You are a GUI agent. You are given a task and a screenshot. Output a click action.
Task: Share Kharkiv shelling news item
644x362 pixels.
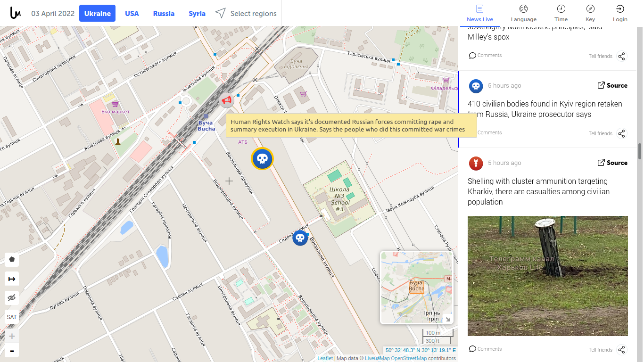pos(621,350)
